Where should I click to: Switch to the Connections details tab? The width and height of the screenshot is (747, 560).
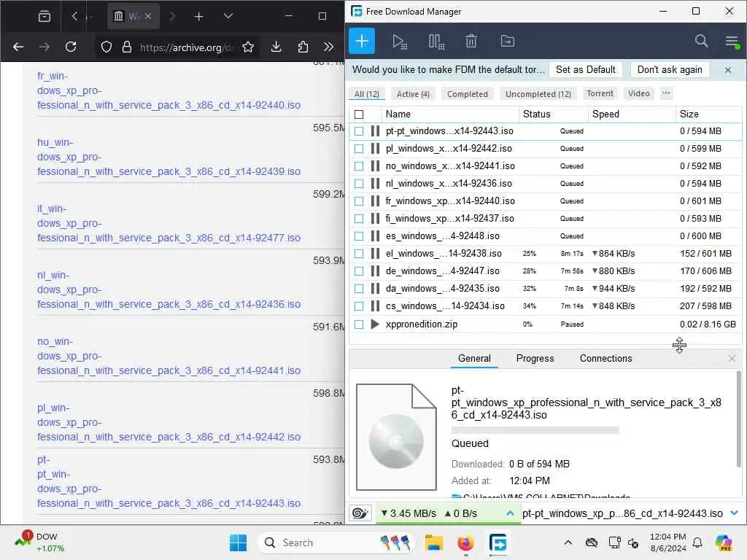(605, 358)
